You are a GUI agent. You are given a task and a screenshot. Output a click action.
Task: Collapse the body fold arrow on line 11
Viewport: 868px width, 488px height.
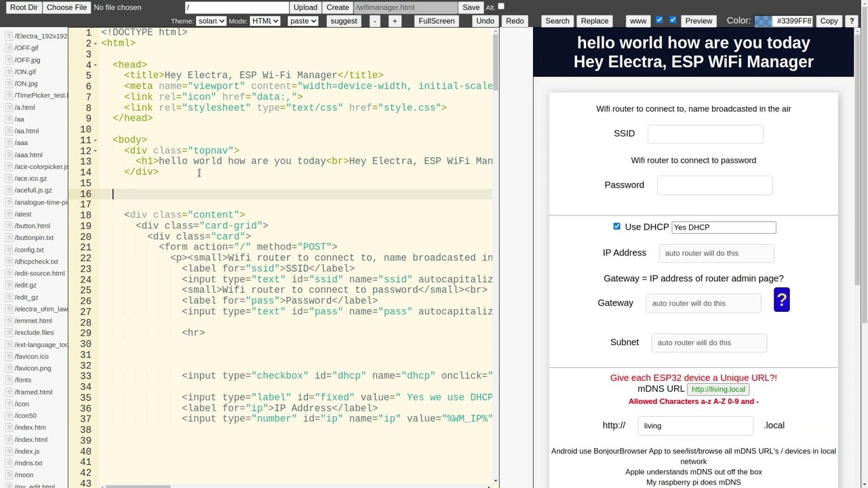pos(96,140)
